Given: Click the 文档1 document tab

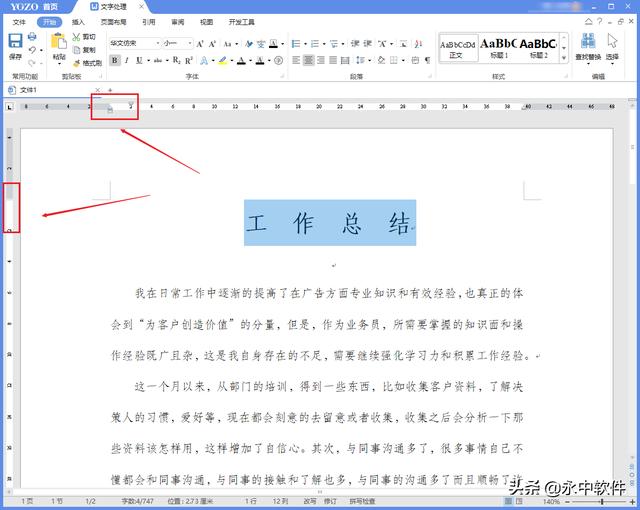Looking at the screenshot, I should (27, 89).
